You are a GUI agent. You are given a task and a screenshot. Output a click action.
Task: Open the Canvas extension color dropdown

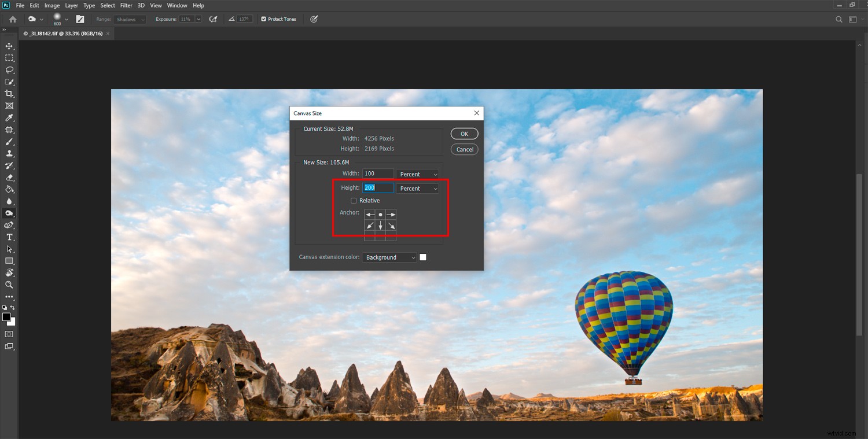389,257
